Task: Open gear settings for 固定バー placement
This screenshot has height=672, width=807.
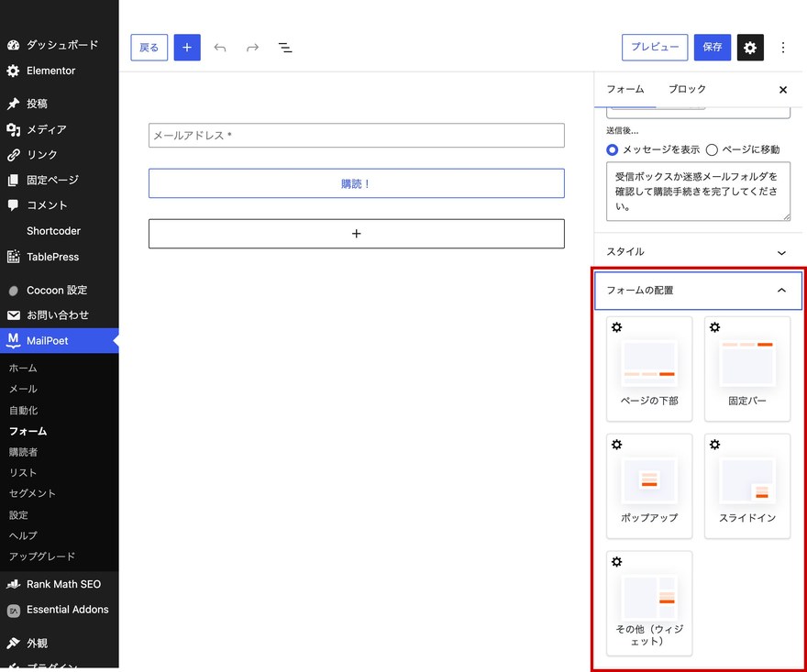Action: [714, 327]
